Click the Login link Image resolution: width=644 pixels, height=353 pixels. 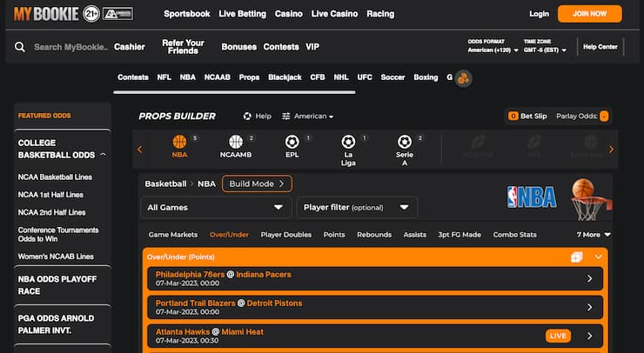coord(539,14)
